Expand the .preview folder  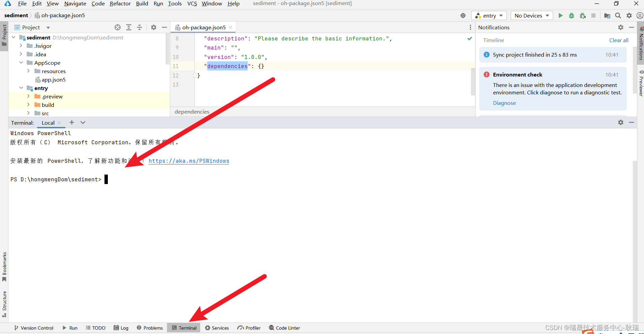(x=28, y=96)
